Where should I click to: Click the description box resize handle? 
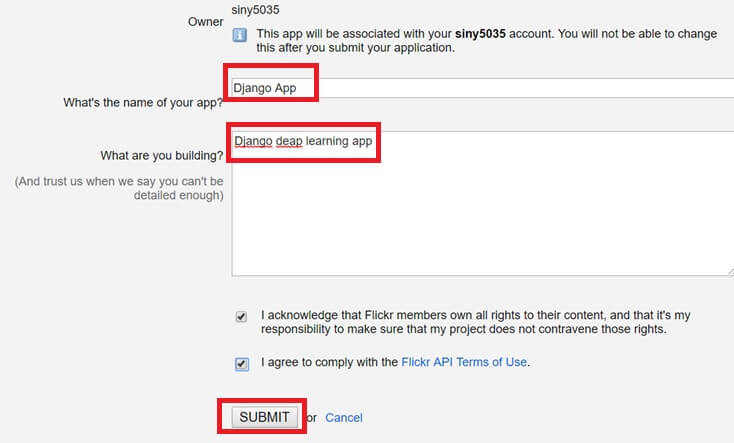(x=729, y=270)
